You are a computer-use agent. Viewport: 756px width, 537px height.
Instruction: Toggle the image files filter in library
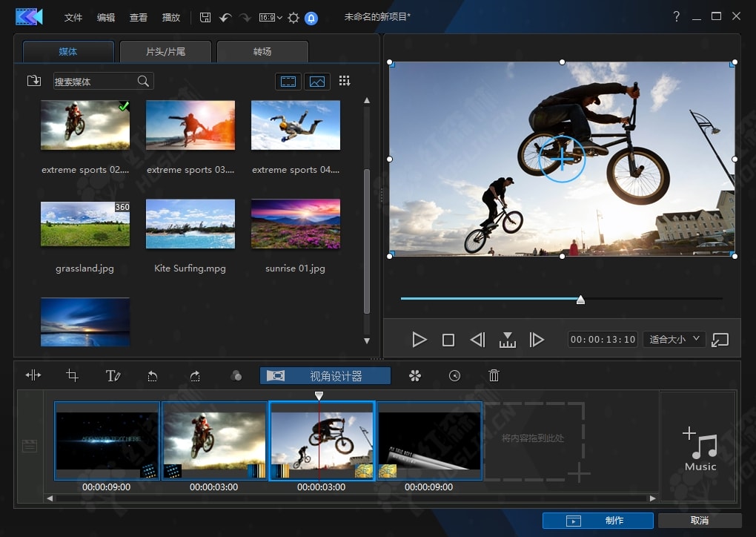316,81
